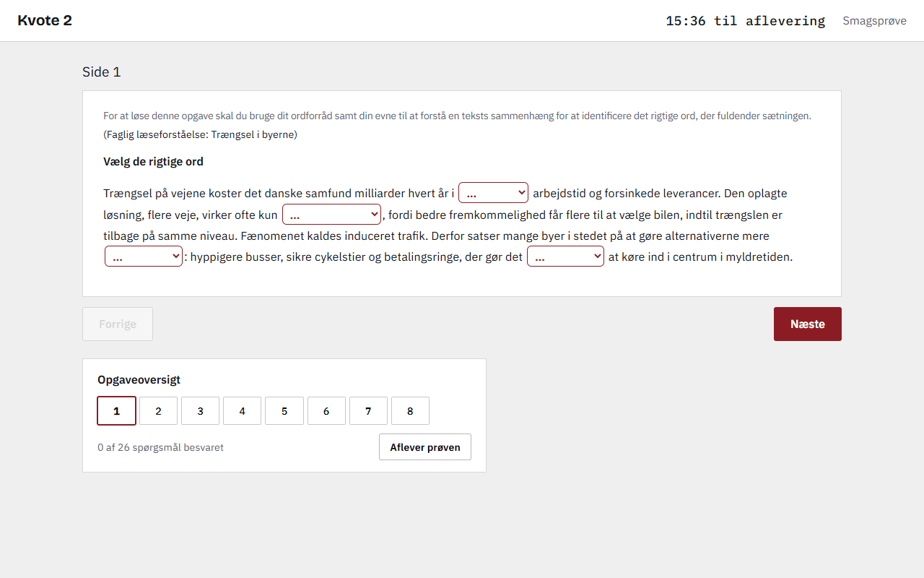Image resolution: width=924 pixels, height=578 pixels.
Task: Click the "Opgaveoversigt" panel heading
Action: [139, 380]
